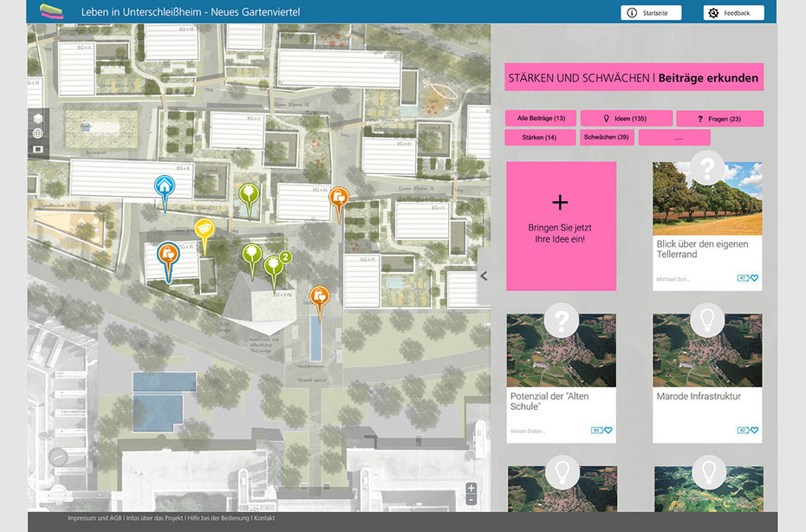Click question mark badge on 'Potenzial der Alten Schule'
Viewport: 806px width, 532px height.
562,321
